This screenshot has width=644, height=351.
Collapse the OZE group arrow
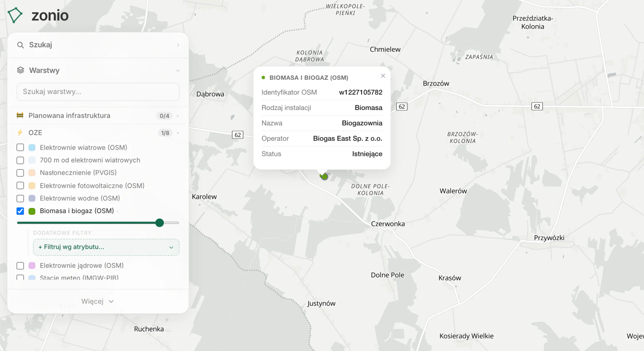178,133
